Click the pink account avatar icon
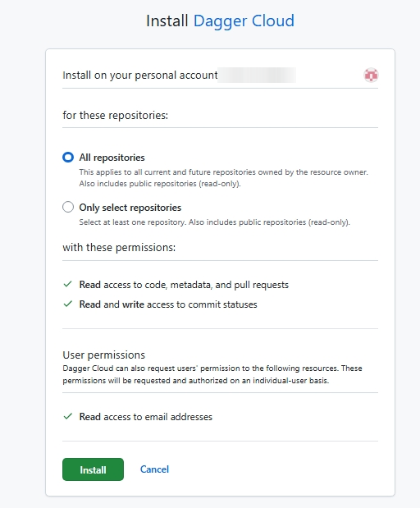This screenshot has width=420, height=508. (371, 76)
